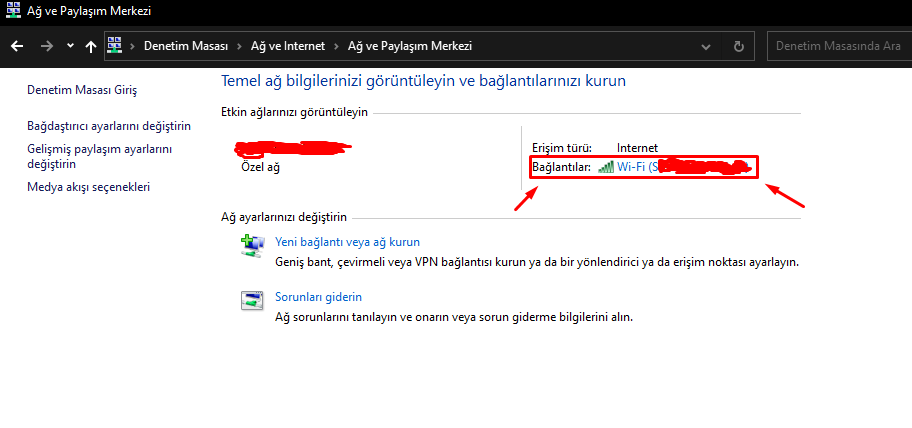912x428 pixels.
Task: Click the forward navigation arrow
Action: pyautogui.click(x=47, y=47)
